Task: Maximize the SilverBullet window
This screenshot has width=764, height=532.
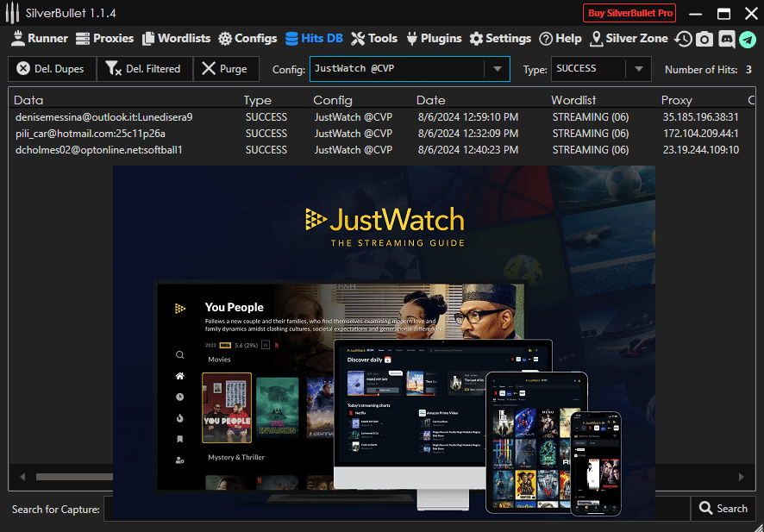Action: tap(723, 14)
